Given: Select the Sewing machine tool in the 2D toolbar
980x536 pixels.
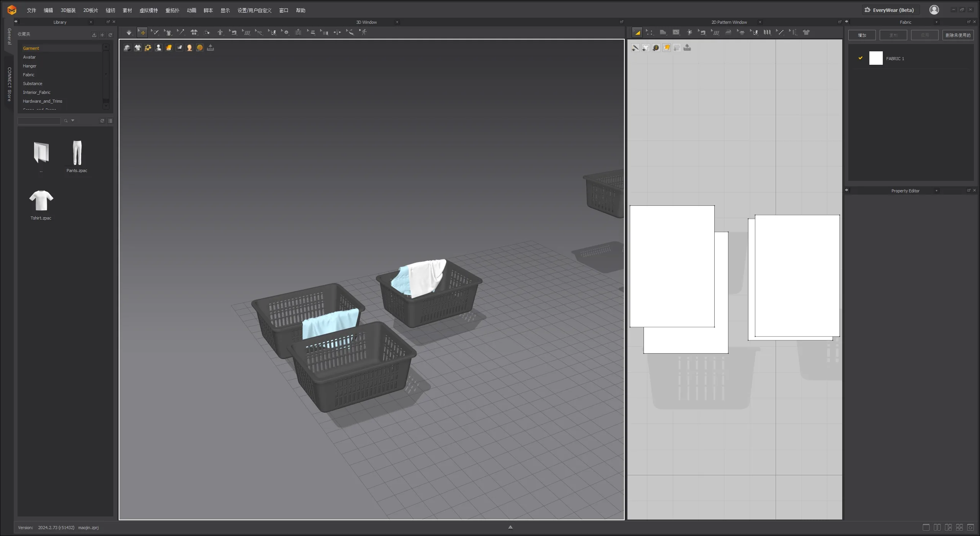Looking at the screenshot, I should pos(702,33).
